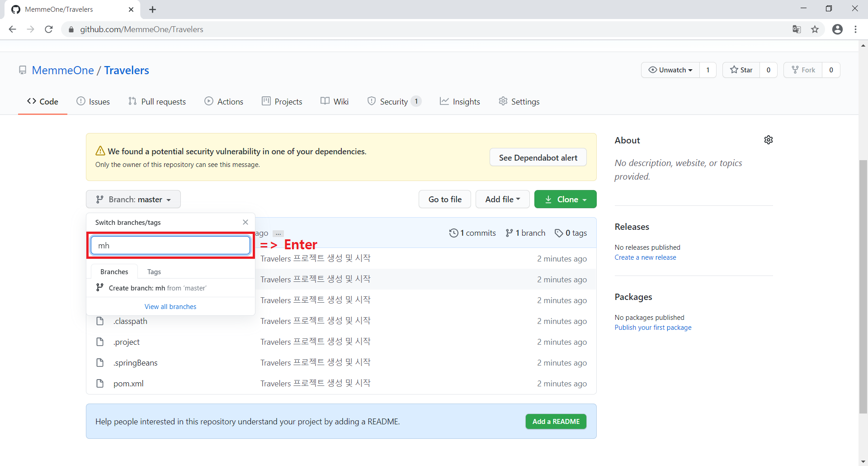This screenshot has height=466, width=868.
Task: Click the 1 branch link
Action: [525, 233]
